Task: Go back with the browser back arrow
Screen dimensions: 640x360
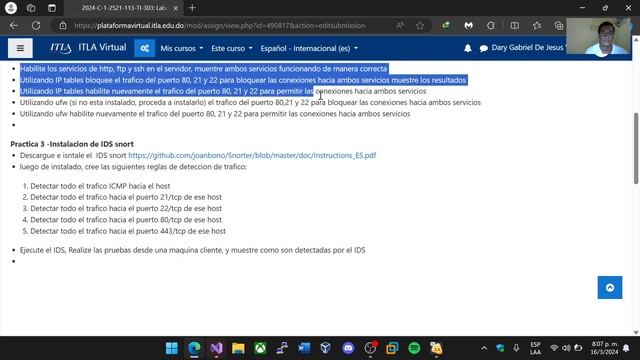Action: pos(14,25)
